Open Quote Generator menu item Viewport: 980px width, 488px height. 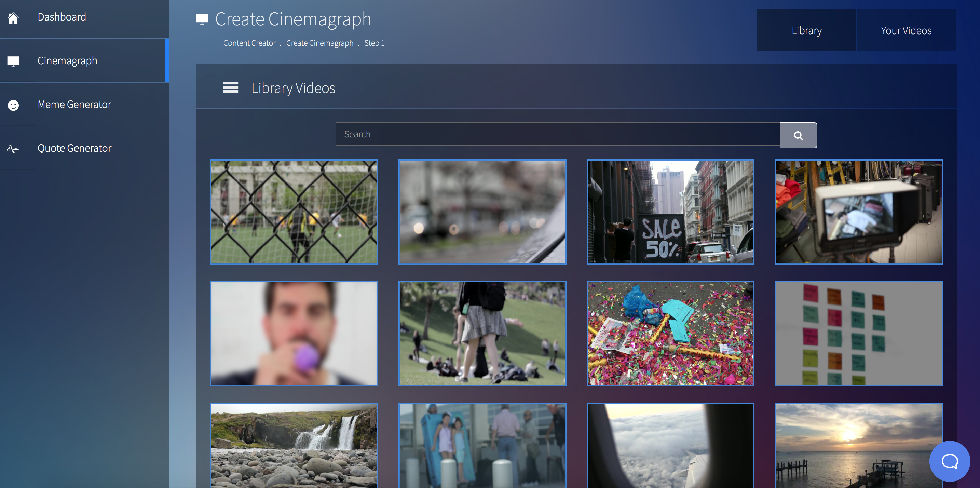pos(84,148)
